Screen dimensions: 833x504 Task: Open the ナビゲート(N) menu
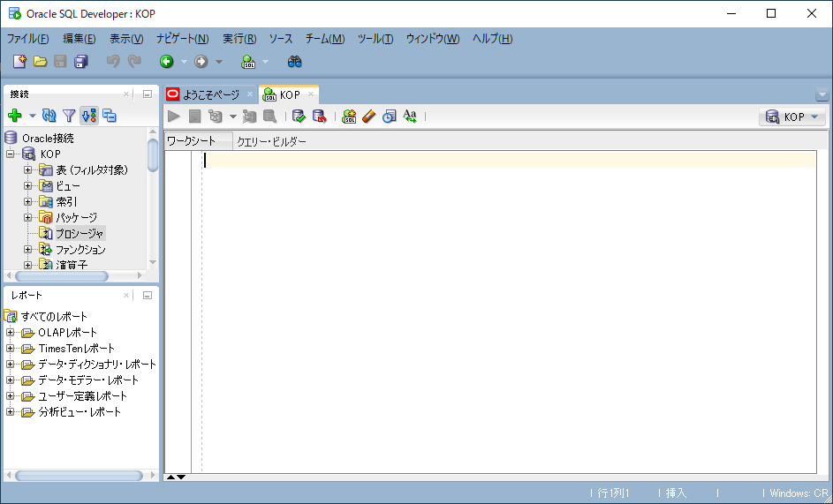click(182, 39)
